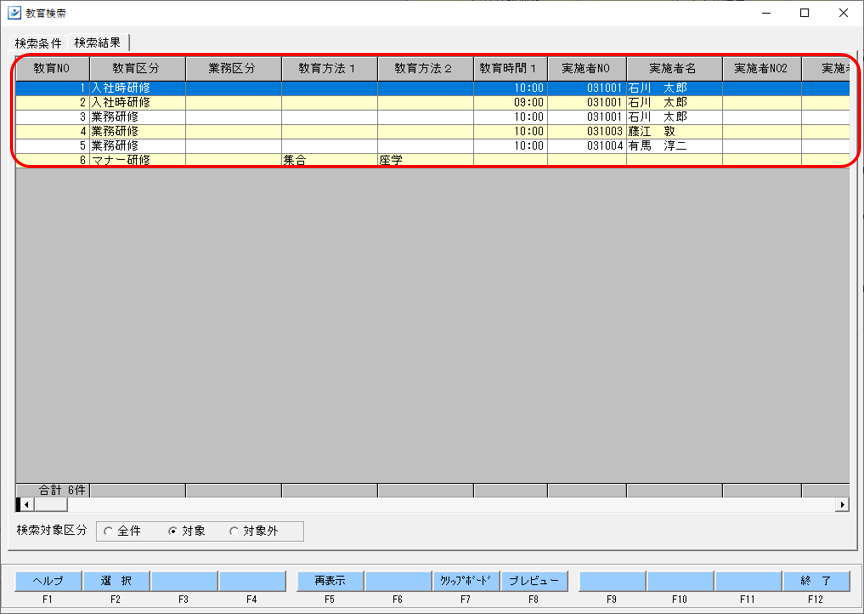Select the 対象外 radio button
The height and width of the screenshot is (614, 864).
point(234,531)
